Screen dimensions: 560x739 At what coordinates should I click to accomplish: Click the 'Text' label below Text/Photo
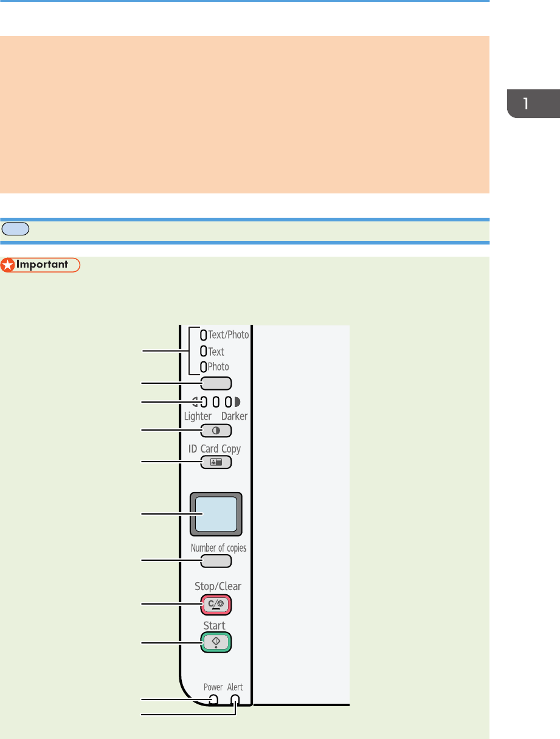tap(216, 352)
